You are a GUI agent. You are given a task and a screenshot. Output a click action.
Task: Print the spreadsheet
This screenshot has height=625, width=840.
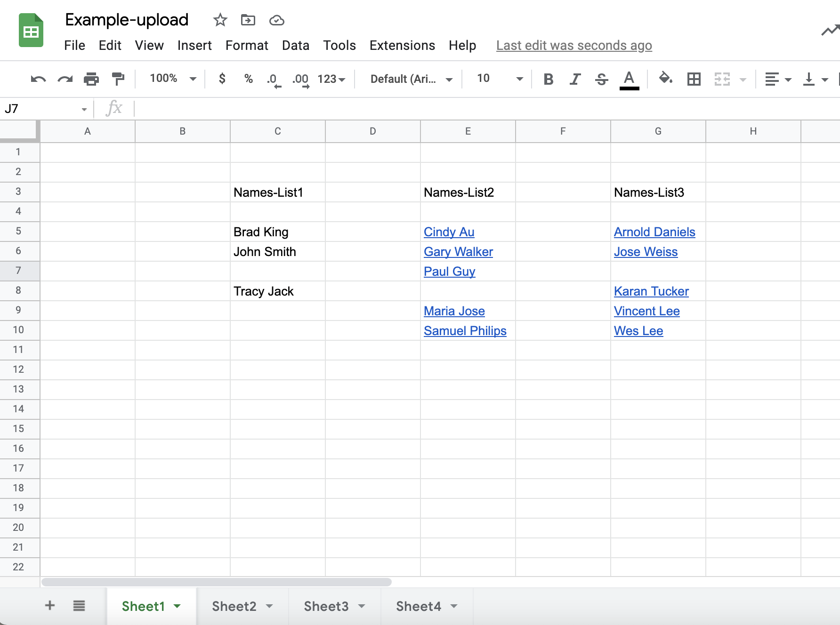91,79
